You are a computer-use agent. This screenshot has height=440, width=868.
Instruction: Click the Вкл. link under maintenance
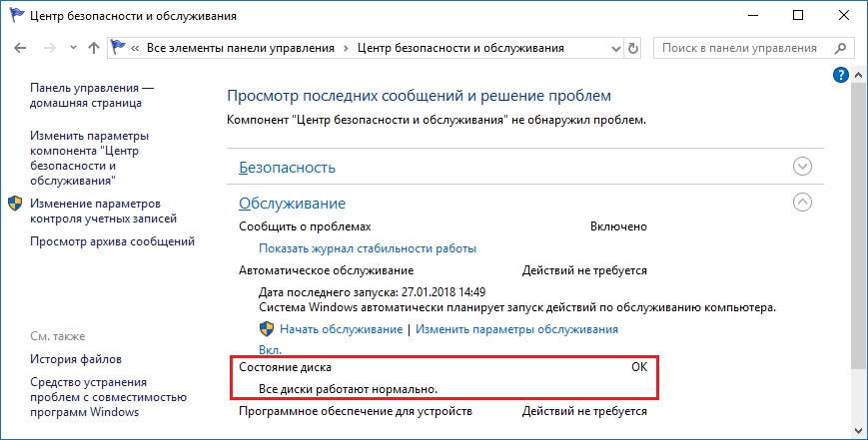[x=270, y=350]
